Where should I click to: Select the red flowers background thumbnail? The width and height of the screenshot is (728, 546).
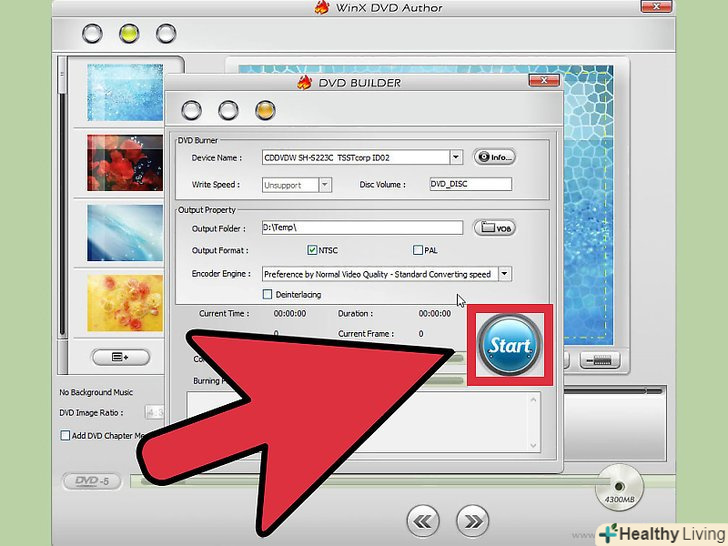(x=125, y=163)
